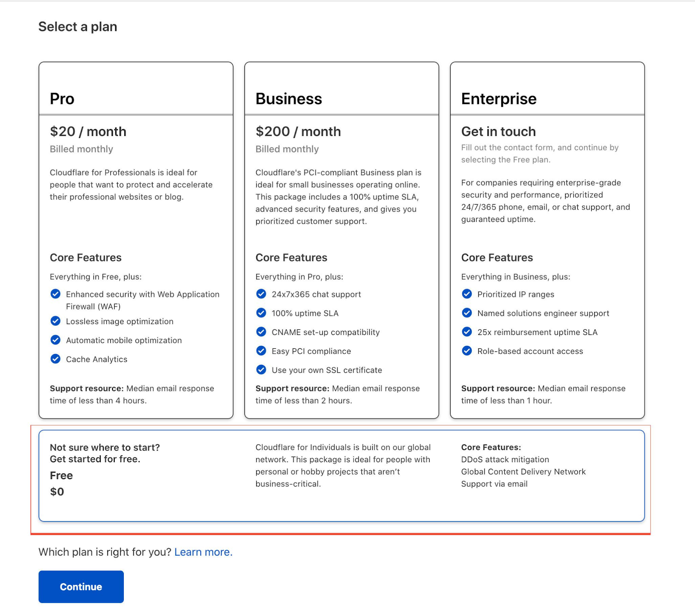Choose the Pro plan heading
This screenshot has width=695, height=616.
(x=62, y=99)
